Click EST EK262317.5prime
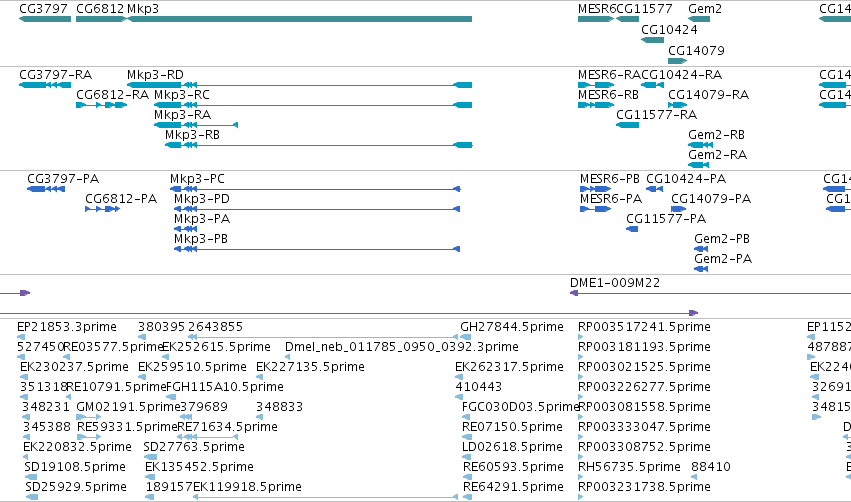Image resolution: width=851 pixels, height=502 pixels. pyautogui.click(x=509, y=367)
